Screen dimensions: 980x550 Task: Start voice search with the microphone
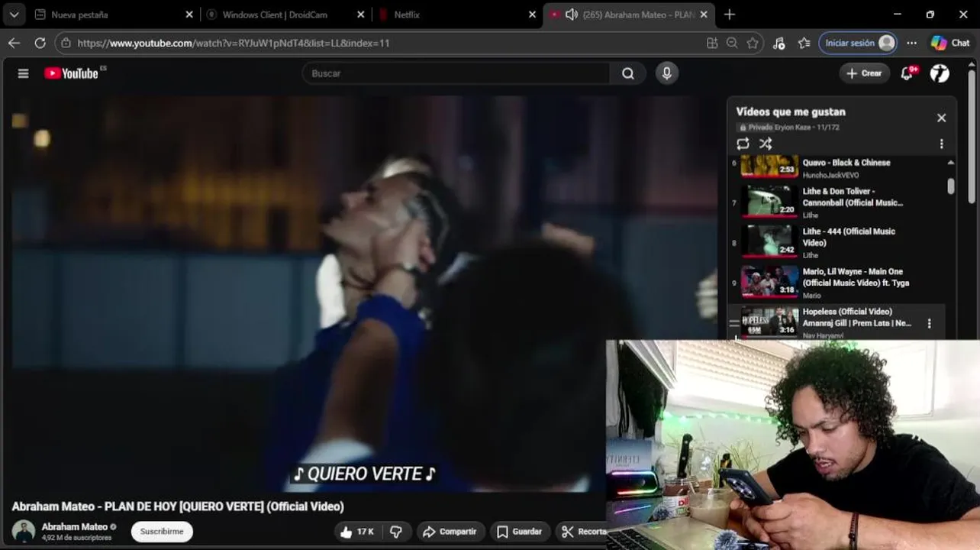(x=666, y=73)
